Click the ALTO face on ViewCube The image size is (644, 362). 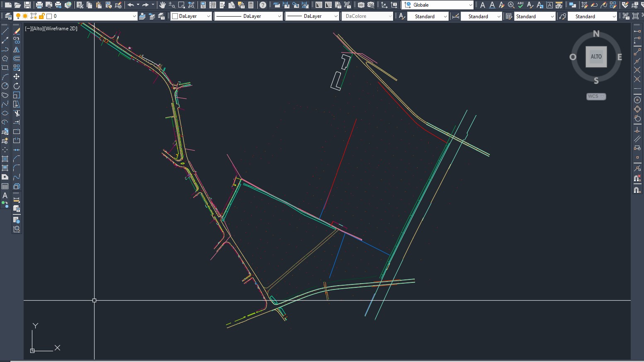pyautogui.click(x=596, y=57)
